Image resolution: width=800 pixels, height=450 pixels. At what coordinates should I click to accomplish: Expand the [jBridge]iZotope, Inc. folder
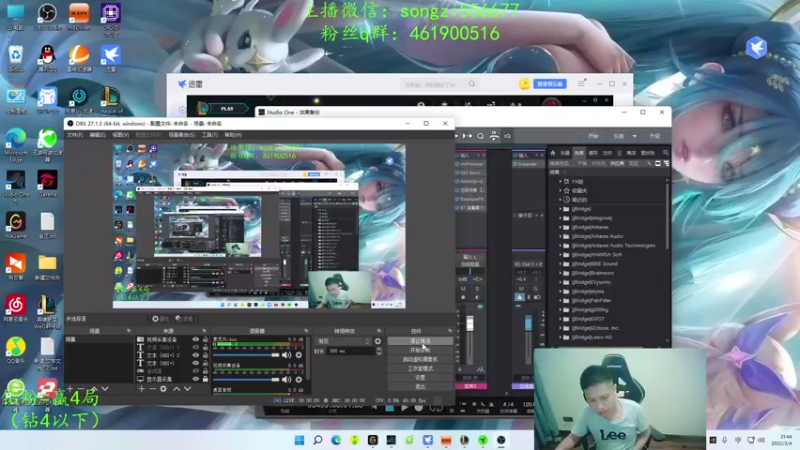[x=560, y=329]
